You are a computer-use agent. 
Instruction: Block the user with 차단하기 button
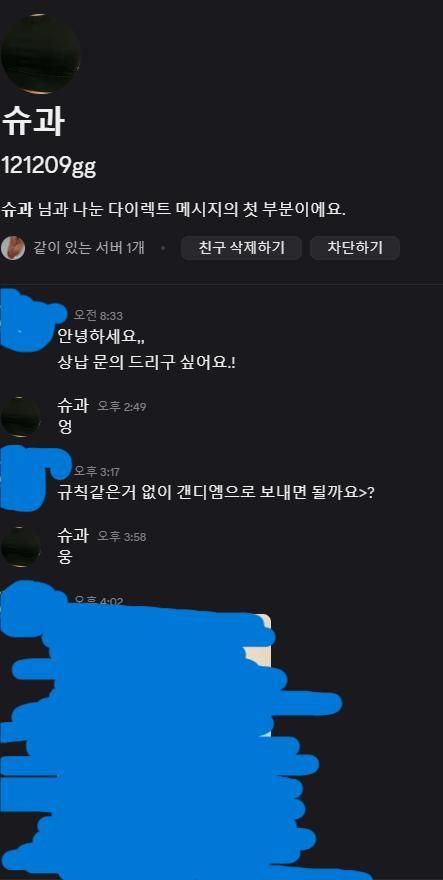pyautogui.click(x=355, y=248)
